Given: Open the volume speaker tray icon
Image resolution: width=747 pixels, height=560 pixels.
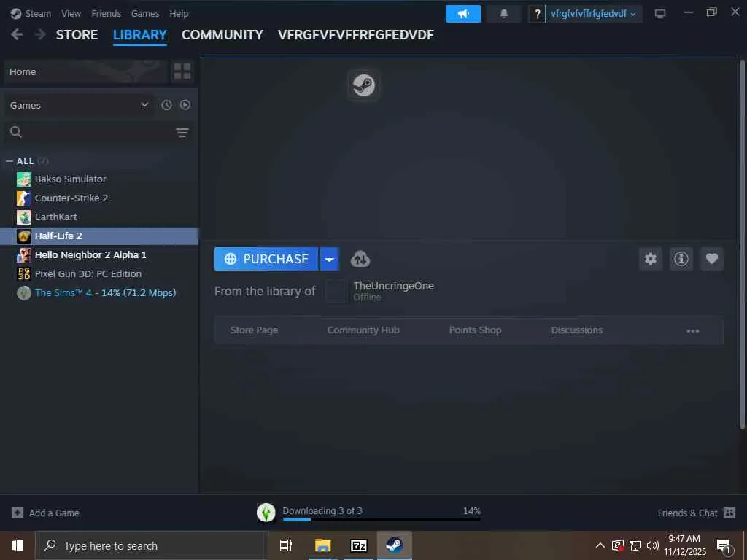Looking at the screenshot, I should 652,545.
